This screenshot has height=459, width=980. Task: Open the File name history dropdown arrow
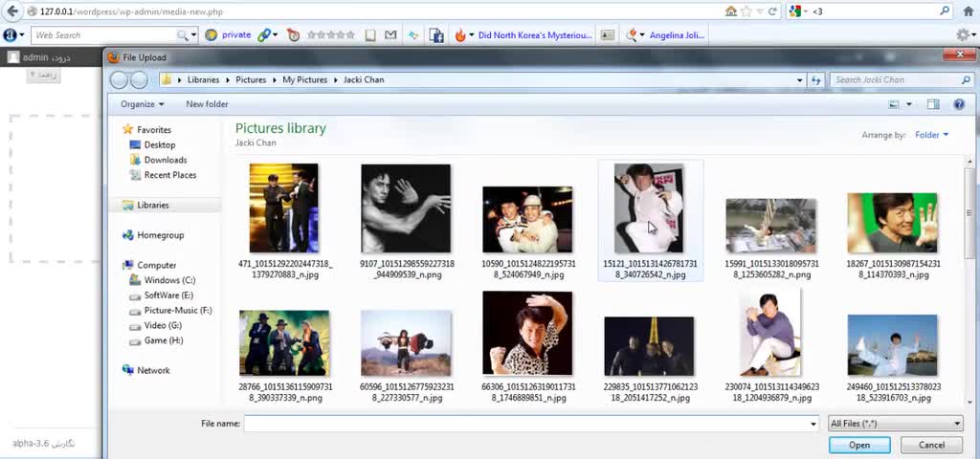(x=813, y=424)
